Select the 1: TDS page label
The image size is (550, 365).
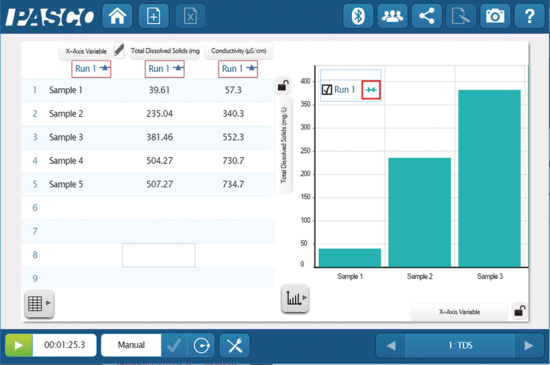(460, 345)
